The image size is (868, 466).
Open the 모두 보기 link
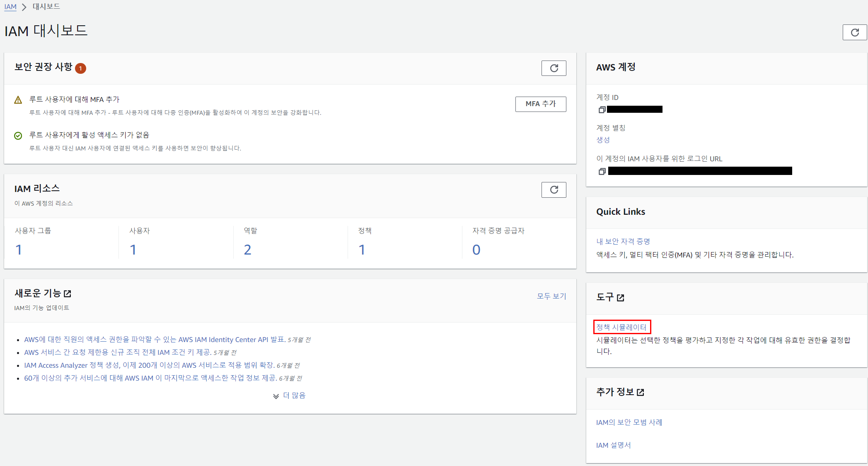[x=551, y=296]
